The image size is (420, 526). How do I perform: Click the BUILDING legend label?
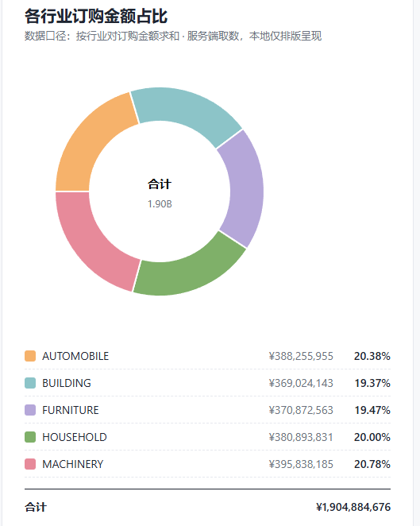(67, 383)
